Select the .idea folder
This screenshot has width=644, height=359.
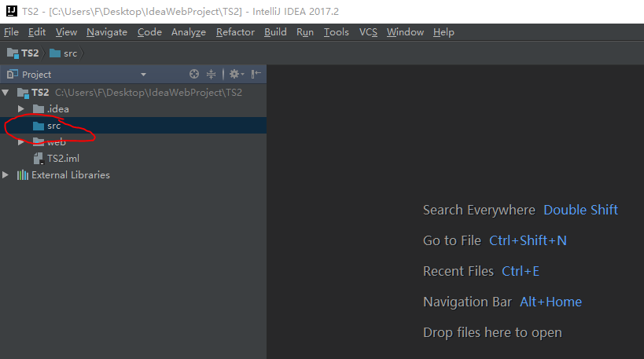click(x=133, y=109)
